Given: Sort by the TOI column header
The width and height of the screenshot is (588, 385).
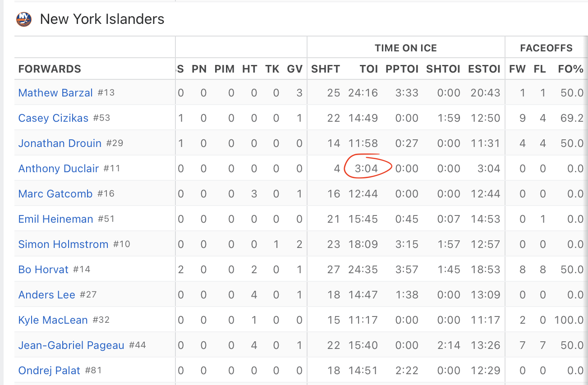Looking at the screenshot, I should (369, 69).
